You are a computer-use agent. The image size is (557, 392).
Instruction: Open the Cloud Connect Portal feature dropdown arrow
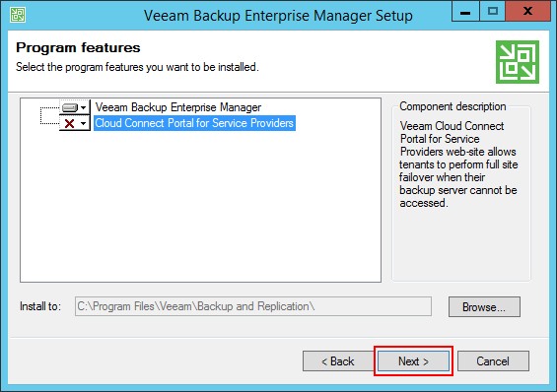(x=84, y=123)
